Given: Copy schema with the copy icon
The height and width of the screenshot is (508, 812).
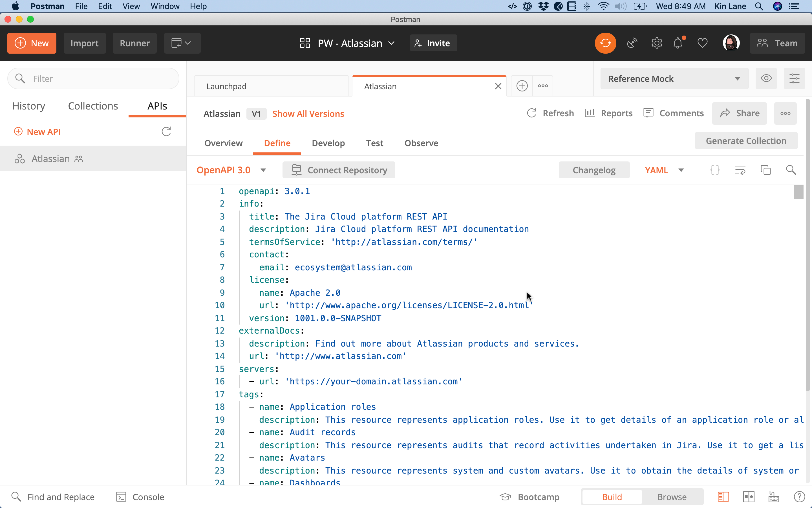Looking at the screenshot, I should pos(765,170).
